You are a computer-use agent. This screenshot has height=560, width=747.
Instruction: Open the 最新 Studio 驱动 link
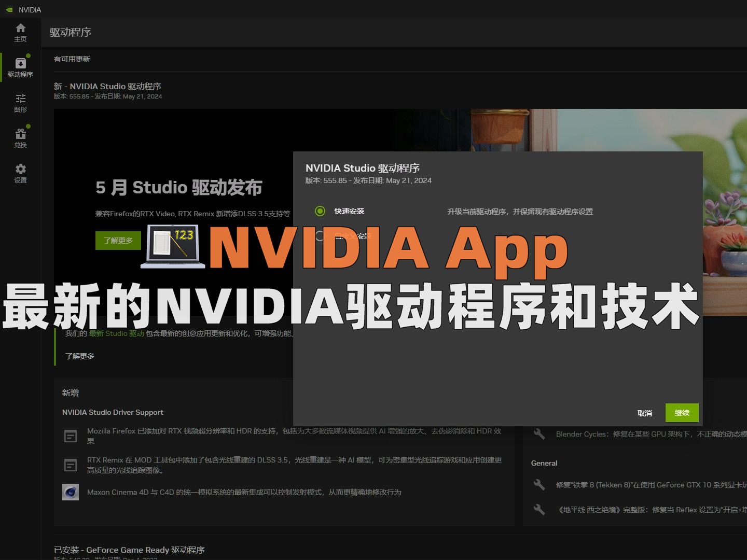(116, 333)
